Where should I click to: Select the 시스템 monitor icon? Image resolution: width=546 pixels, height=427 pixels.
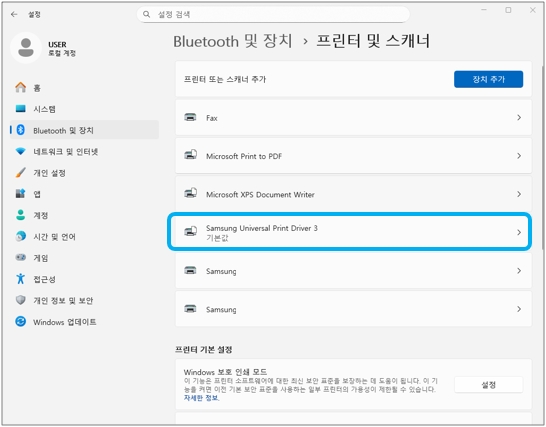tap(21, 109)
